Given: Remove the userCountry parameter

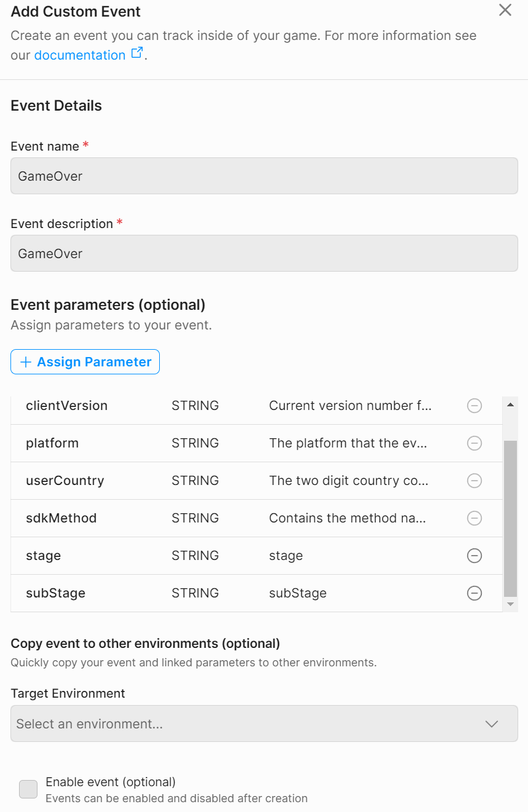Looking at the screenshot, I should 475,481.
